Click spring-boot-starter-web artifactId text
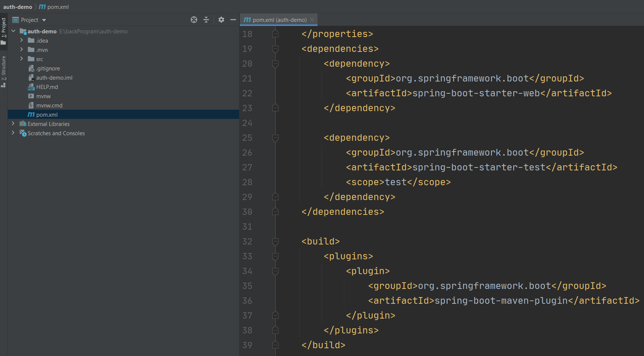Screen dimensions: 644x356 [x=476, y=93]
